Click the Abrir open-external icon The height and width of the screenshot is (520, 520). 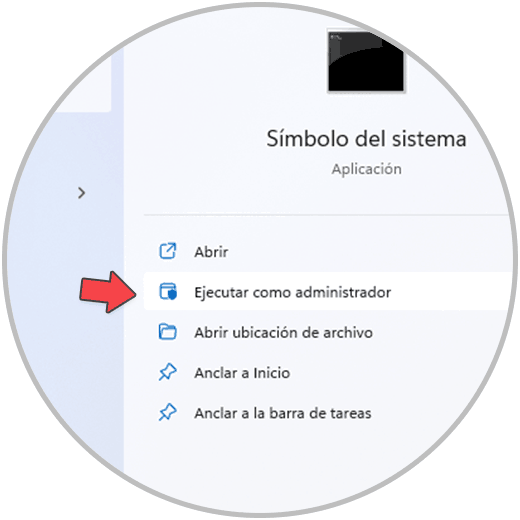point(167,251)
